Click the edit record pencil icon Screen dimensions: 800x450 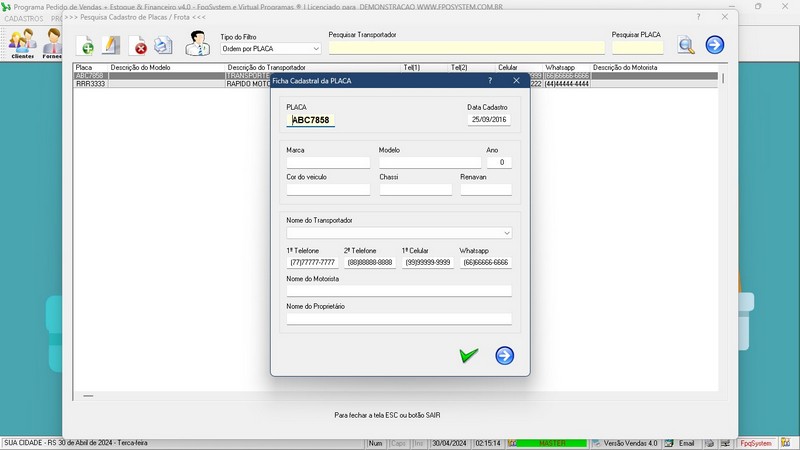[111, 45]
